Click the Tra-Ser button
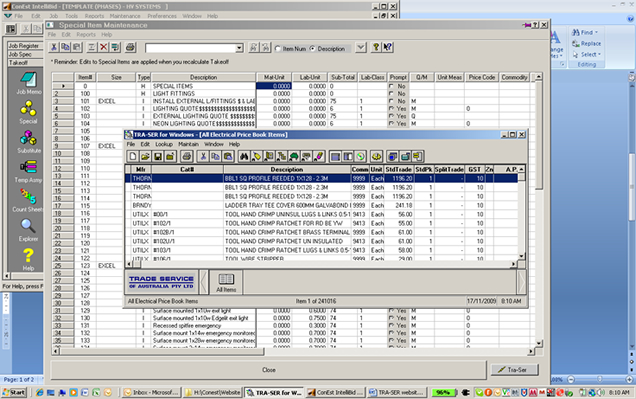The image size is (636, 399). (514, 369)
